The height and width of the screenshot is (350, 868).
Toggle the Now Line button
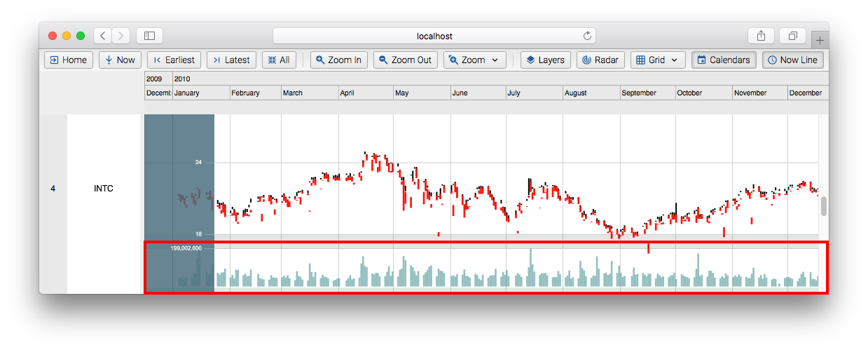(x=792, y=60)
